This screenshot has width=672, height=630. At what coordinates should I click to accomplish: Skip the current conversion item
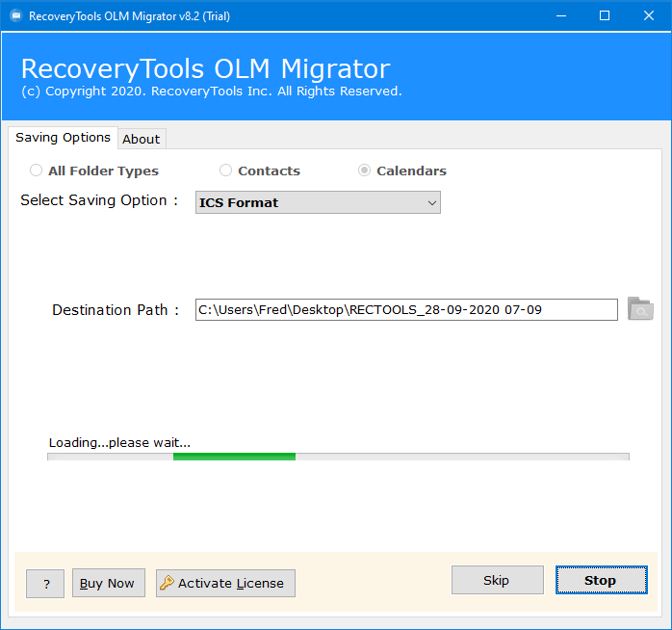(x=498, y=580)
